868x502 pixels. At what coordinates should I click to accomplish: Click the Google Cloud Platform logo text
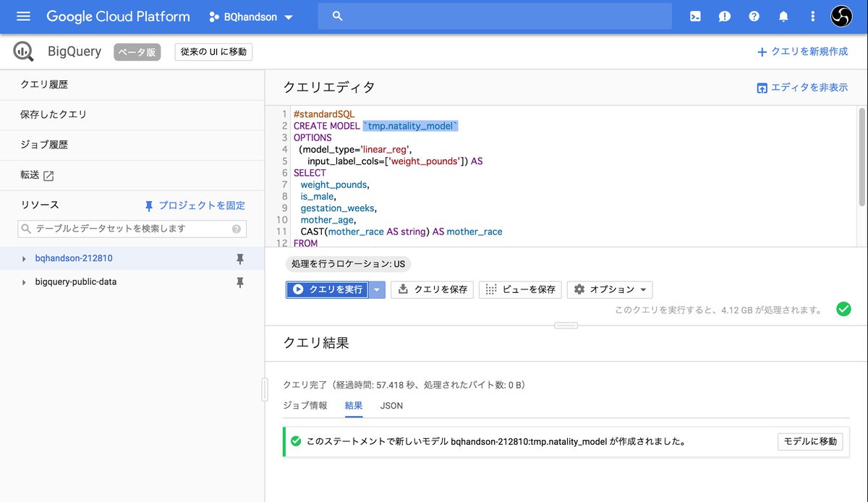118,16
